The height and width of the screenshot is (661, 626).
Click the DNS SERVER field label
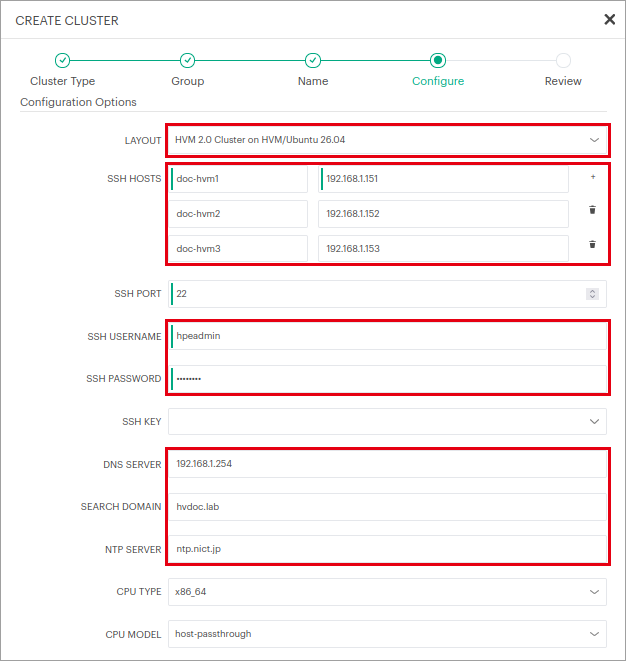pyautogui.click(x=132, y=465)
